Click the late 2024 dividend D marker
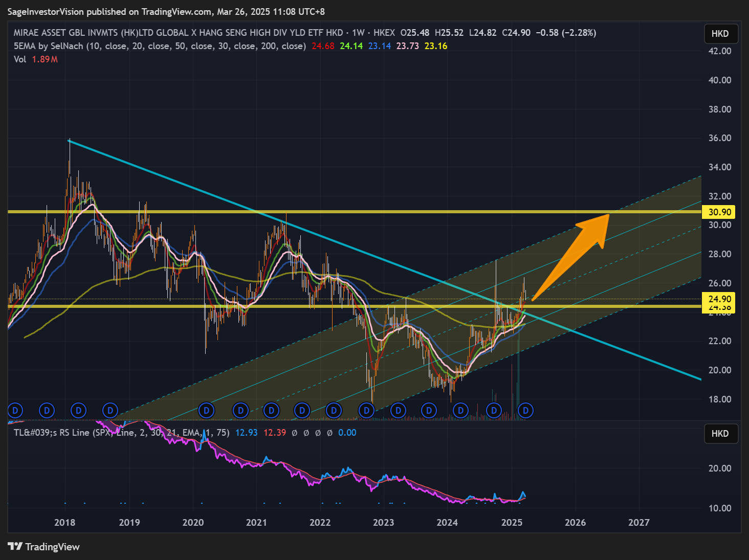749x560 pixels. tap(494, 410)
